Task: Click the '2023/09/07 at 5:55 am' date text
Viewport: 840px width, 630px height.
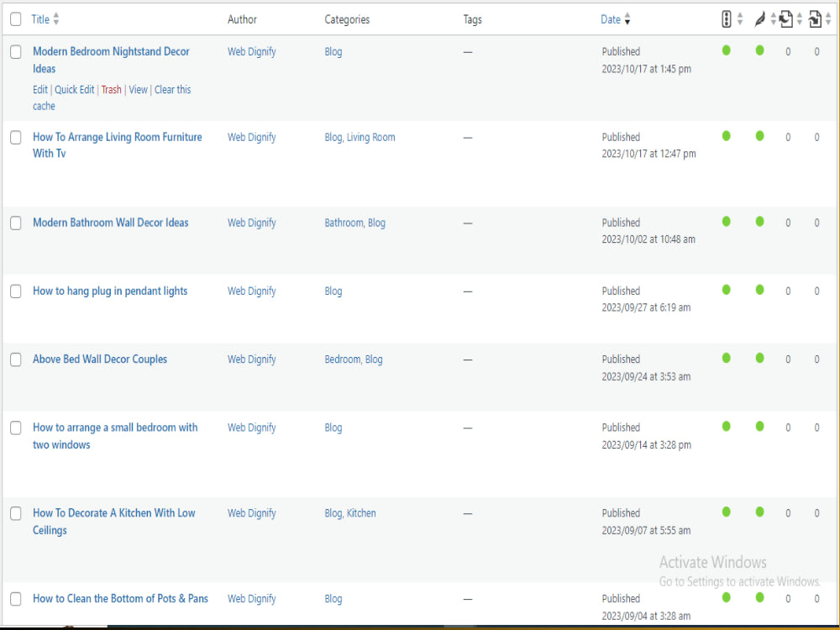Action: pyautogui.click(x=646, y=530)
